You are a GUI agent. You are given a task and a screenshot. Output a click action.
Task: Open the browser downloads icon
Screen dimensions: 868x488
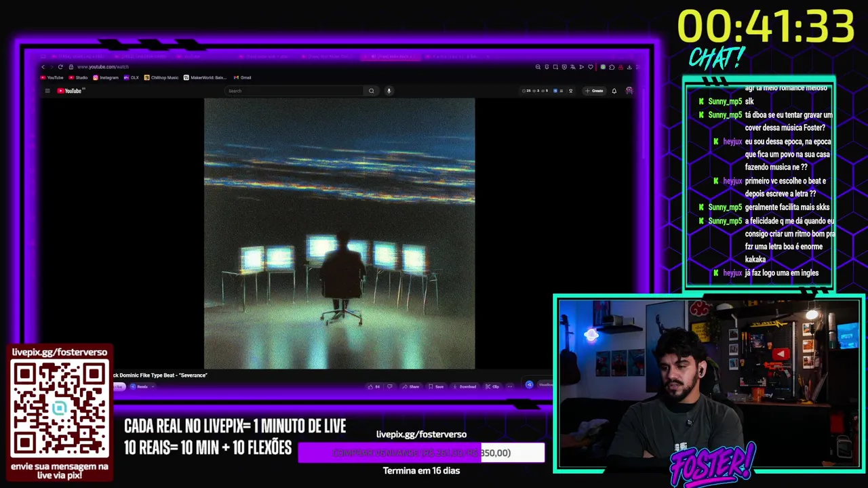629,67
